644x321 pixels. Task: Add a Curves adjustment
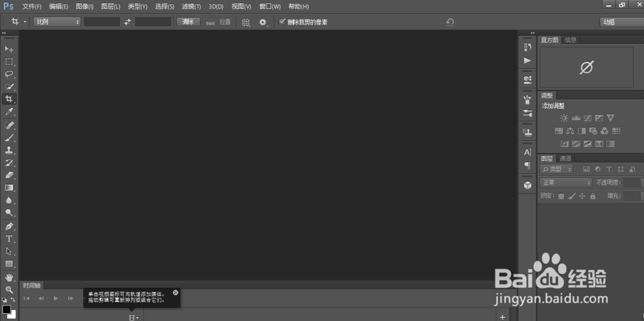587,118
